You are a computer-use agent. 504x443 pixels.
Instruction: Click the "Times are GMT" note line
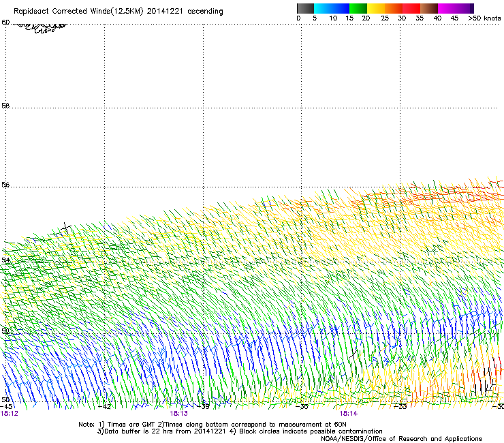212,425
